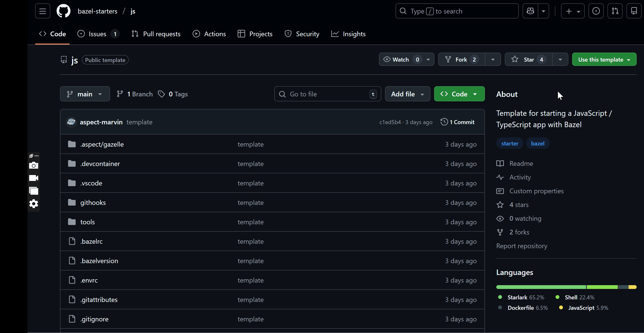Open the hamburger navigation menu
644x333 pixels.
[42, 11]
